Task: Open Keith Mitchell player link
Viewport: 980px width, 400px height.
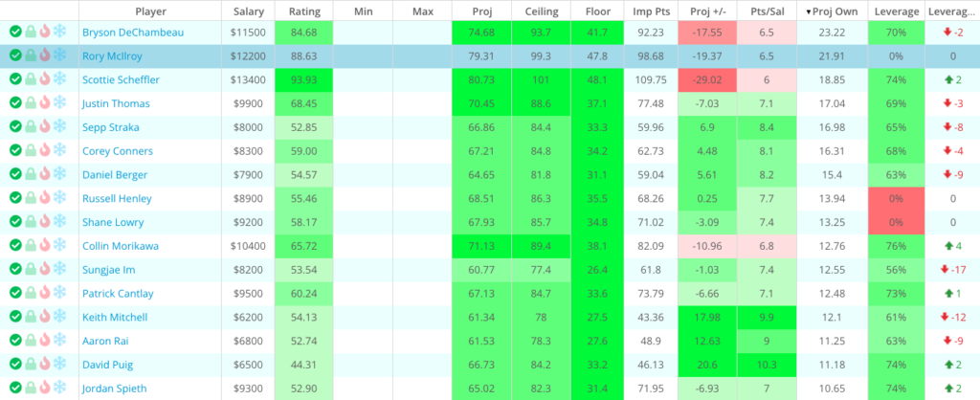Action: click(115, 317)
